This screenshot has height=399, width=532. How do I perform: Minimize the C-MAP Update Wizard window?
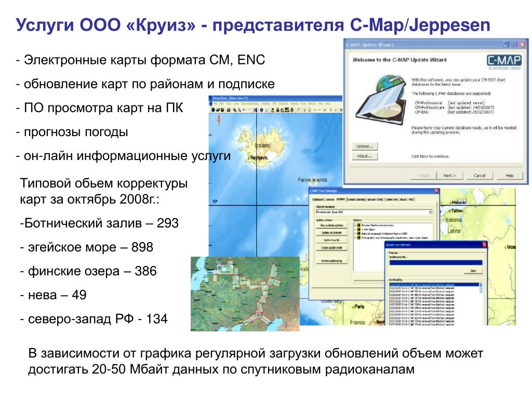pyautogui.click(x=506, y=45)
